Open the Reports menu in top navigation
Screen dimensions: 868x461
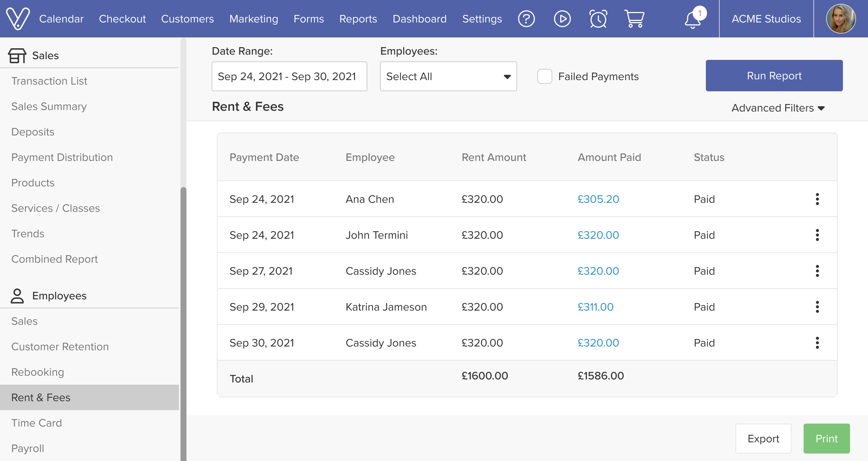(358, 19)
